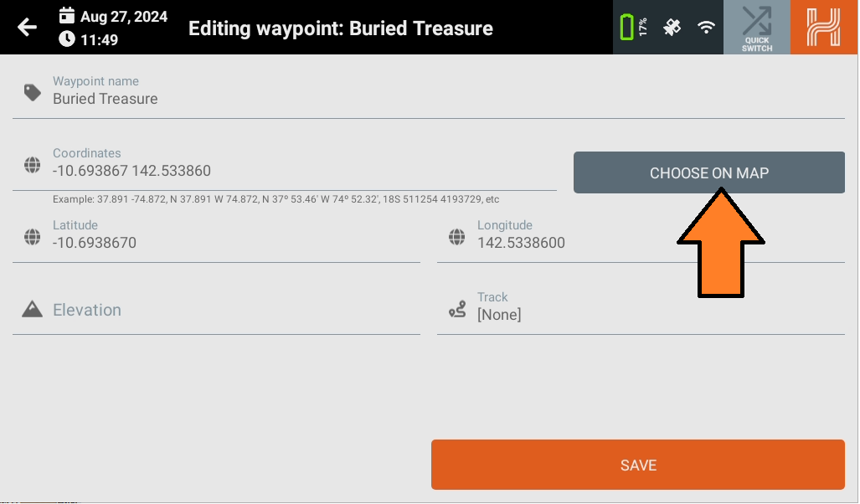Screen dimensions: 860x504
Task: Tap the GPS satellite status icon
Action: 672,27
